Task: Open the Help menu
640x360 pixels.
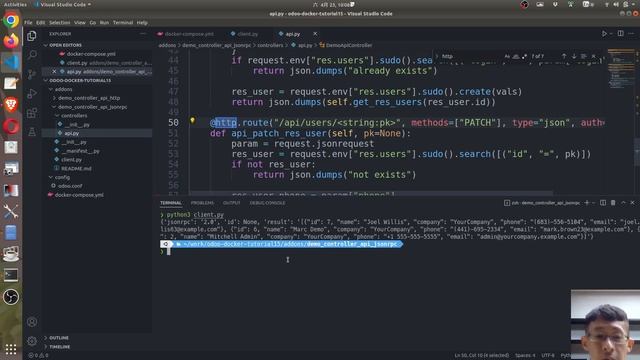Action: (142, 22)
